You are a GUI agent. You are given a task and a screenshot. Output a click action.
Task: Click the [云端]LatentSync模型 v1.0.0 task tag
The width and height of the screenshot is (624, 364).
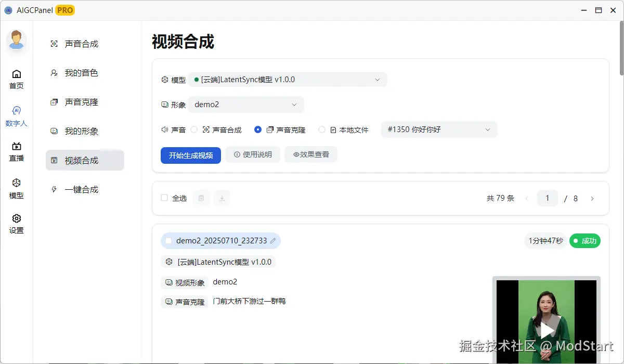click(x=218, y=262)
